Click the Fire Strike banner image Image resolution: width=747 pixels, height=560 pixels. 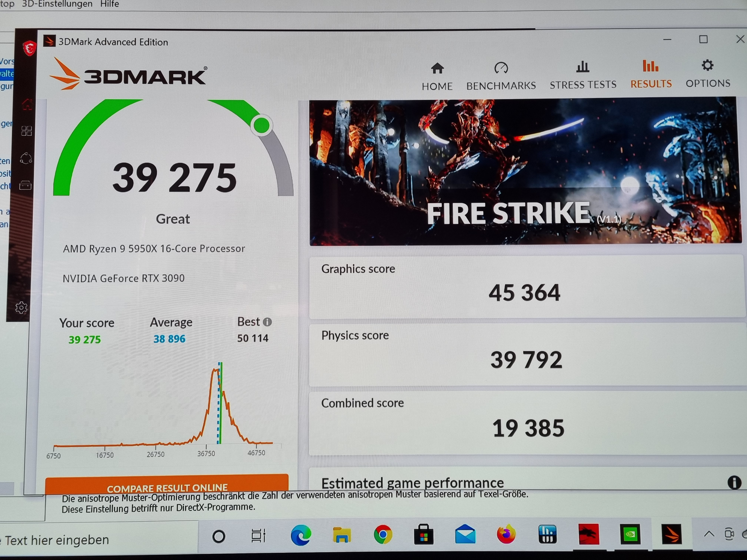pyautogui.click(x=525, y=171)
